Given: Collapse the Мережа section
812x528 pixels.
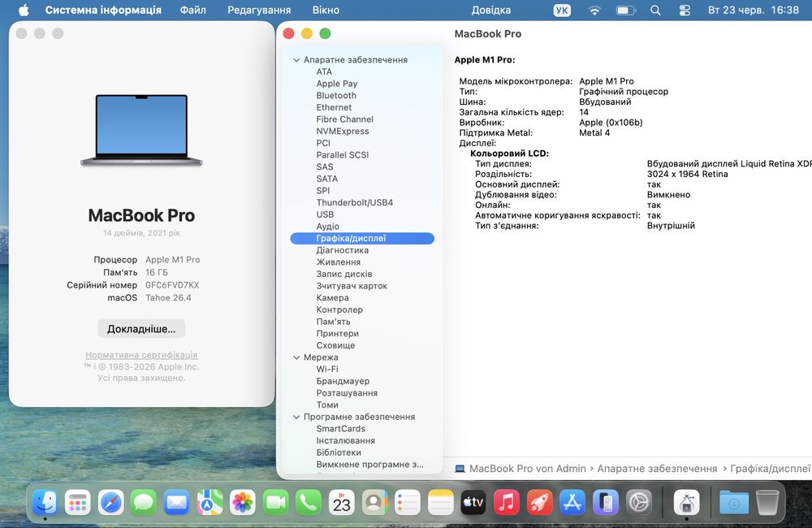Looking at the screenshot, I should (296, 357).
